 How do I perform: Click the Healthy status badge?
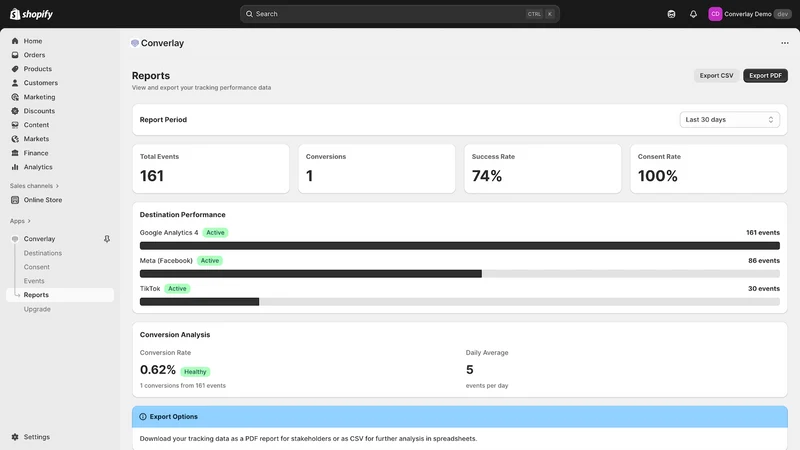[195, 372]
